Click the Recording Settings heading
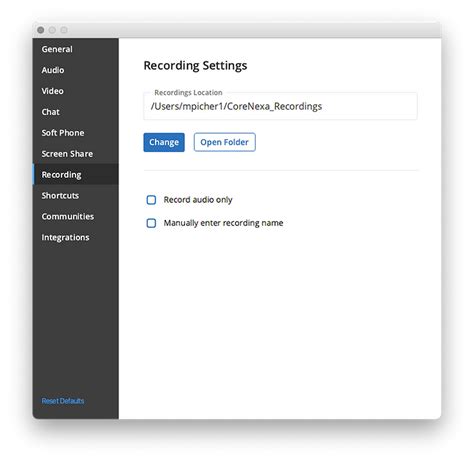Screen dimensions: 474x462 click(x=195, y=66)
